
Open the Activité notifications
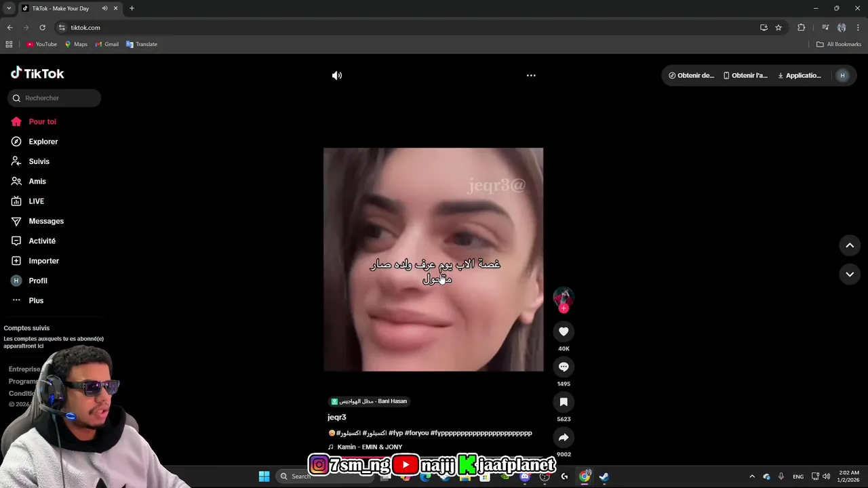coord(33,241)
